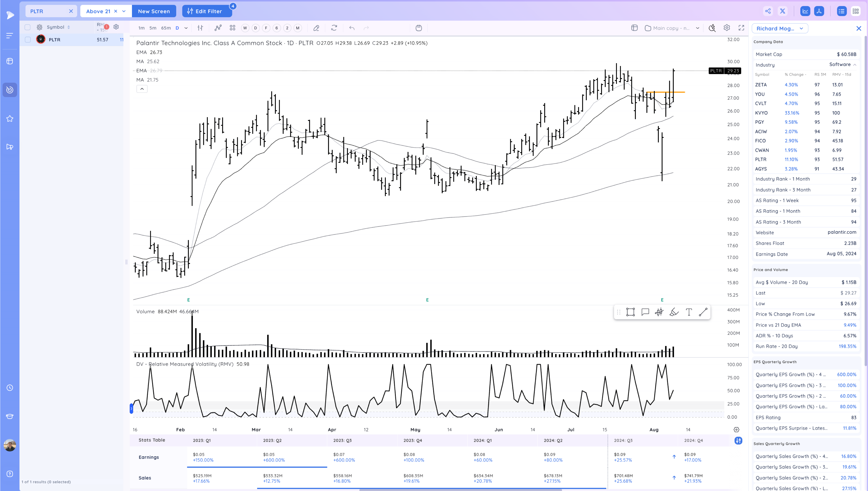Check the PLTR row checkbox
The image size is (868, 491).
28,40
